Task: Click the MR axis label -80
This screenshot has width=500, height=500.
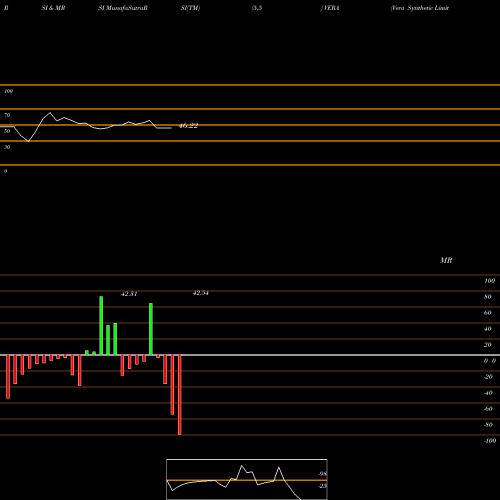Action: (488, 425)
